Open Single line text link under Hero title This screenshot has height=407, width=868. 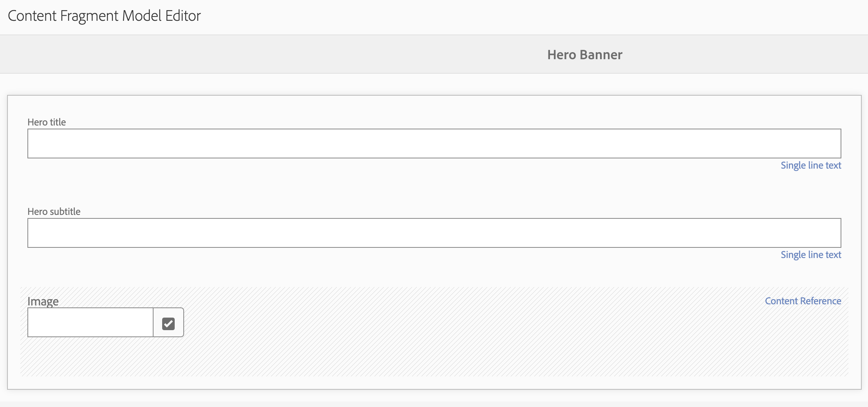pos(811,165)
